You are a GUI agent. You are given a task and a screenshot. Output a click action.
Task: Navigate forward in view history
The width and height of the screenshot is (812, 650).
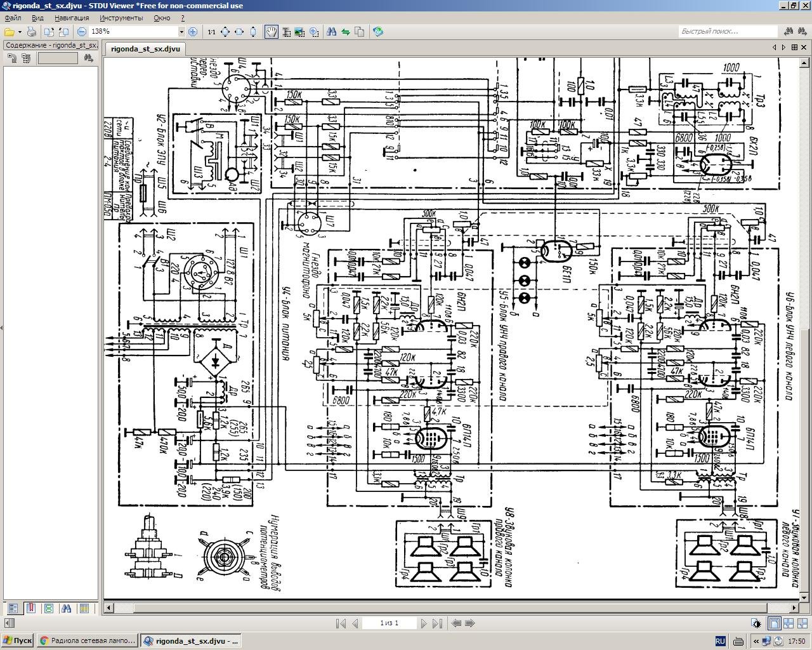pyautogui.click(x=470, y=623)
